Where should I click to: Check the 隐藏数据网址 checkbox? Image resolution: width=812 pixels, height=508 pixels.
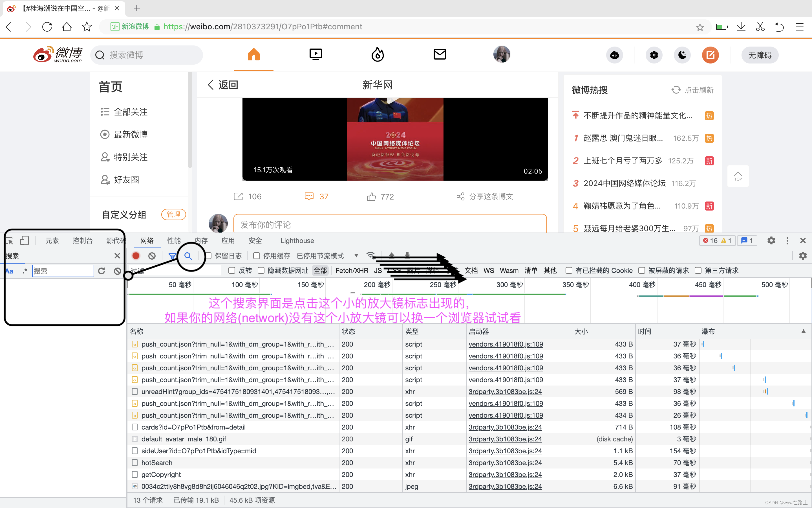[x=261, y=271]
